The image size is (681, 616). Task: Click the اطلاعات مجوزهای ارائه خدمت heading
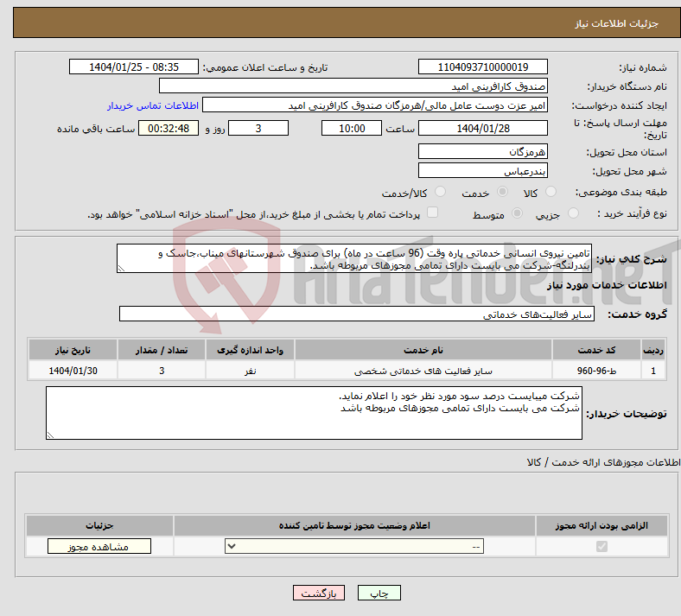604,463
